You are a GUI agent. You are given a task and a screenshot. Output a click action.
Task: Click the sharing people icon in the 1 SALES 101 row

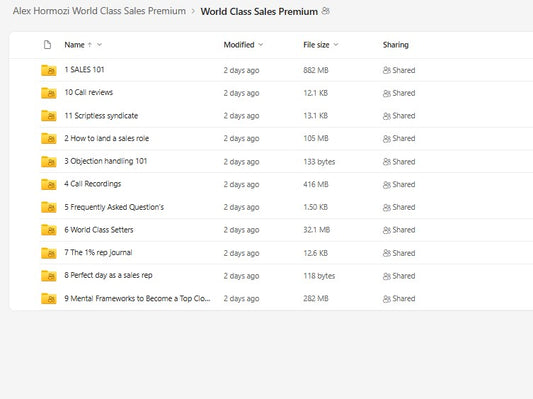point(386,70)
